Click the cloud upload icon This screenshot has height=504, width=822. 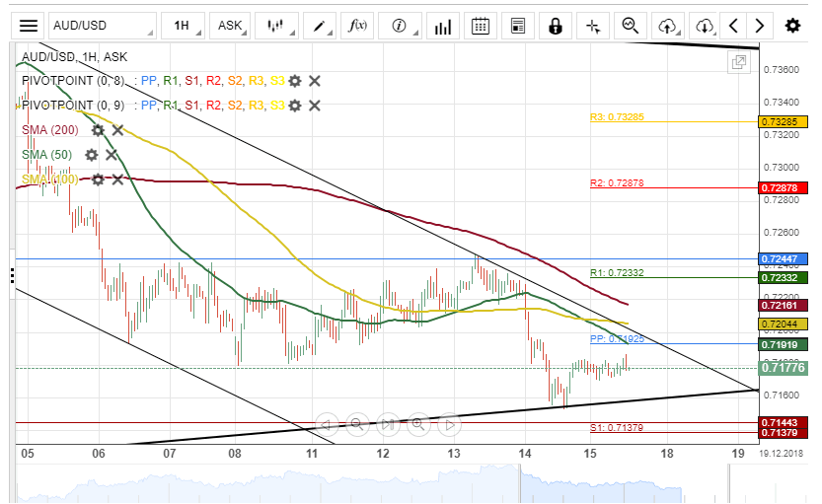[669, 26]
